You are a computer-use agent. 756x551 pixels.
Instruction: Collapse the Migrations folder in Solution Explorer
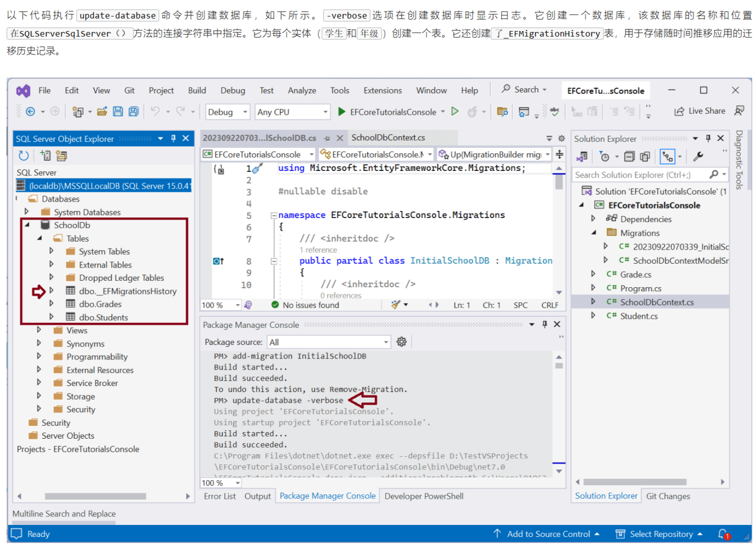pyautogui.click(x=594, y=232)
